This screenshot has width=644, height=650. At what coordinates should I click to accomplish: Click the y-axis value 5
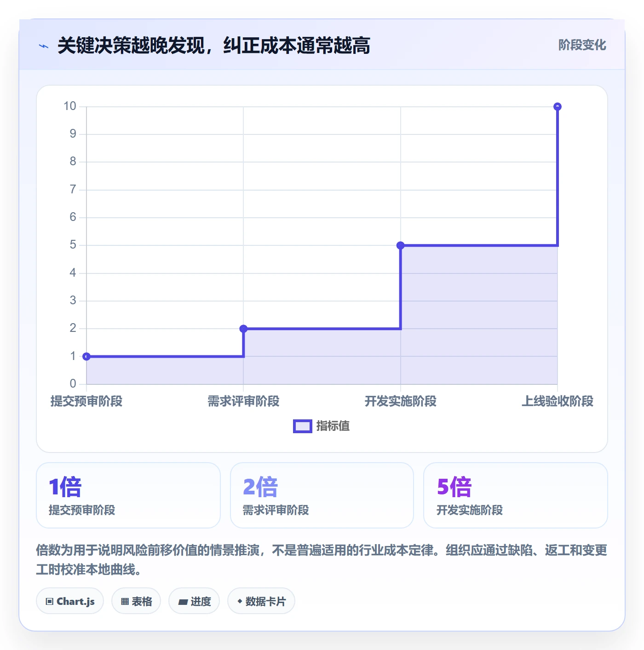(x=73, y=245)
